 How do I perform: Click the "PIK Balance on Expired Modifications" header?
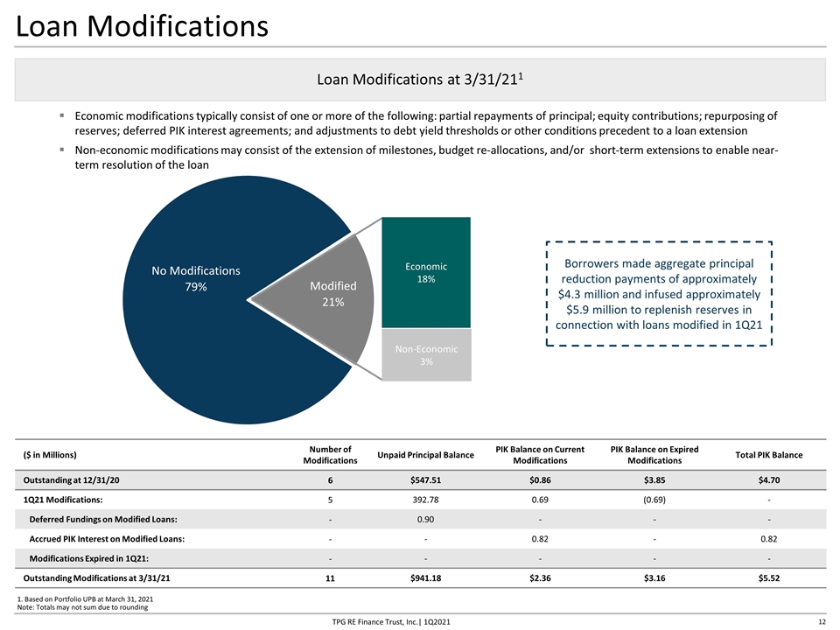click(654, 455)
